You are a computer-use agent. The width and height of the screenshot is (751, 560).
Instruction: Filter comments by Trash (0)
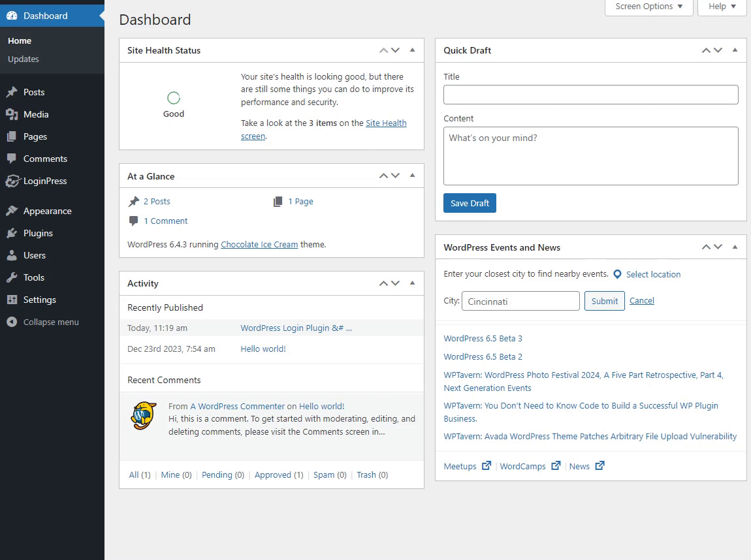point(372,474)
